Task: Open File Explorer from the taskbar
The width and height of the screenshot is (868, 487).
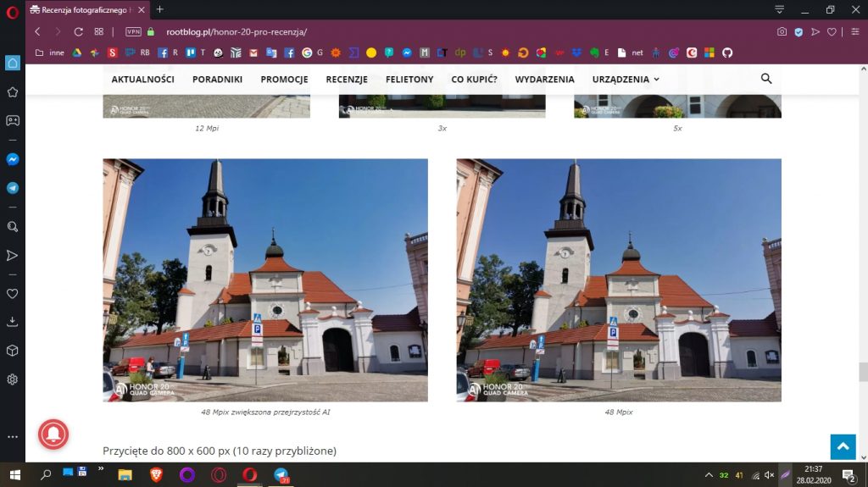Action: click(x=125, y=475)
